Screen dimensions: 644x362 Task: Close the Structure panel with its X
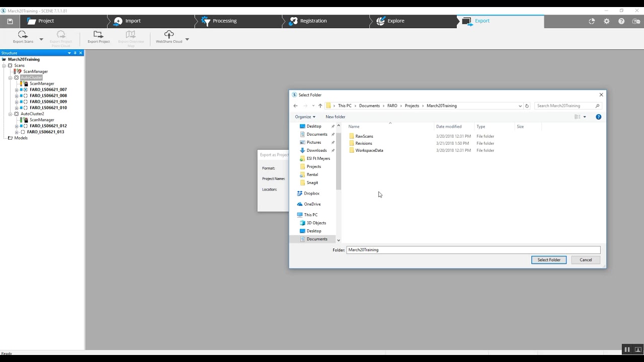pyautogui.click(x=81, y=53)
